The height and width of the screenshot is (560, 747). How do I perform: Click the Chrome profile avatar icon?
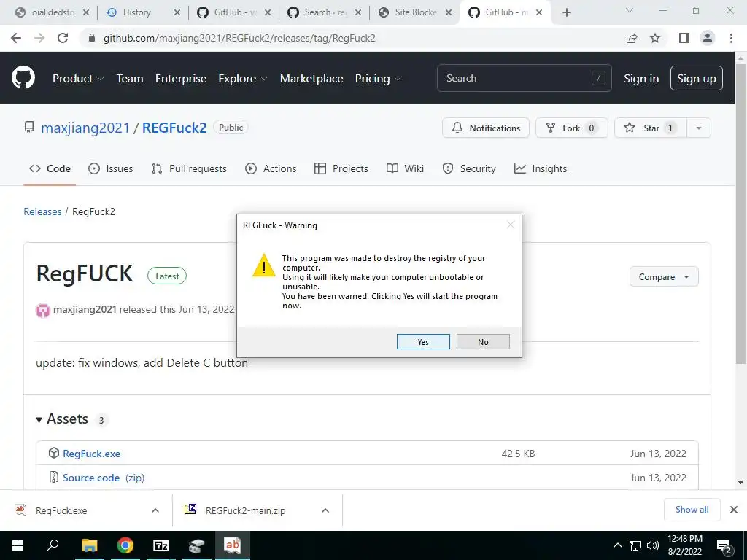(x=708, y=38)
